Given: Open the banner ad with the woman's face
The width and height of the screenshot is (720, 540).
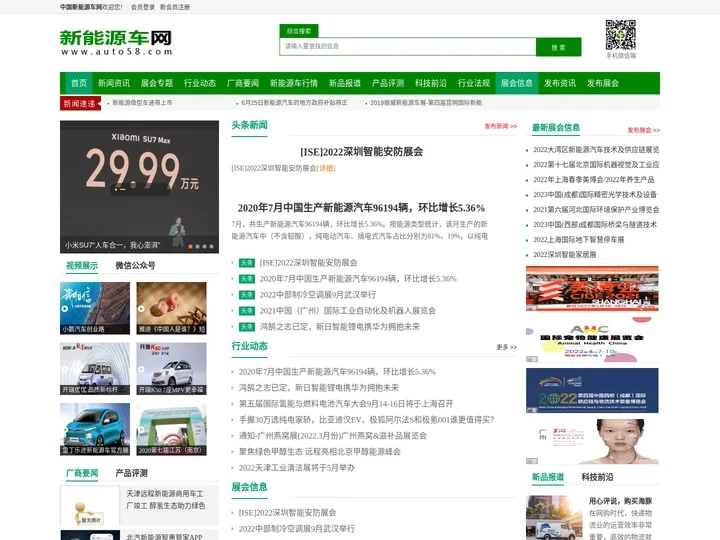Looking at the screenshot, I should pyautogui.click(x=592, y=441).
